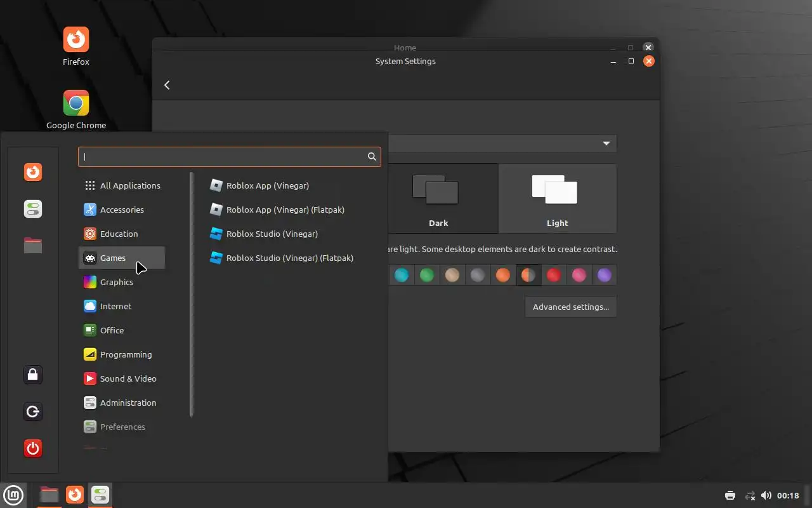Open the Files launcher in the taskbar

[49, 495]
